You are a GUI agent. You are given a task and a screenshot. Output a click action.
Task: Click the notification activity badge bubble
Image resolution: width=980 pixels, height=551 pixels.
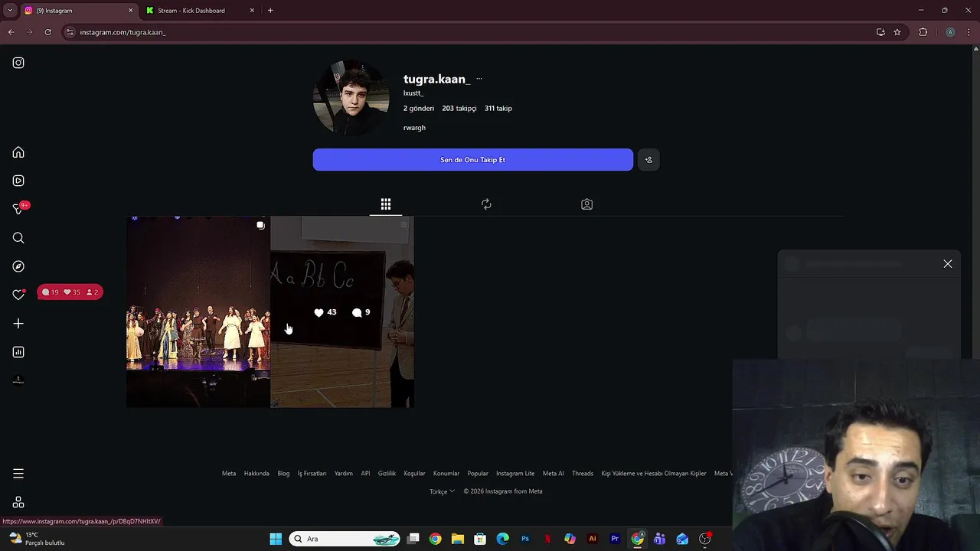[70, 292]
